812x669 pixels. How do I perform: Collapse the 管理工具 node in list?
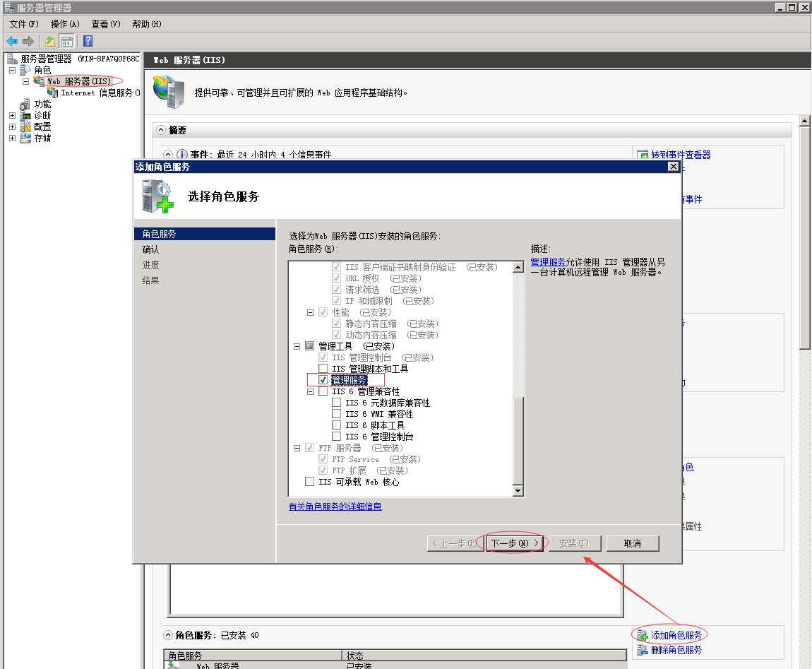297,346
